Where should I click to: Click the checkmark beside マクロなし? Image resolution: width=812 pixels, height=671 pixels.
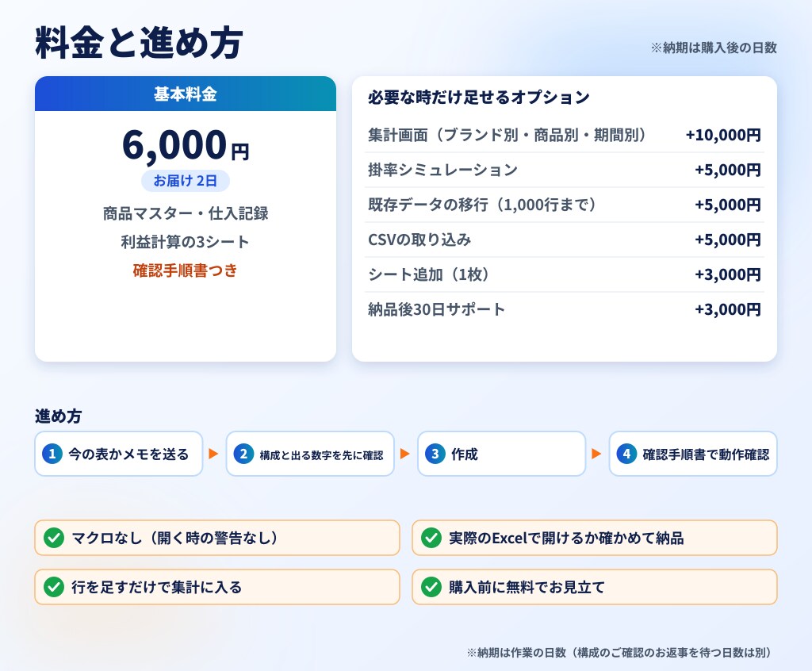click(x=54, y=538)
